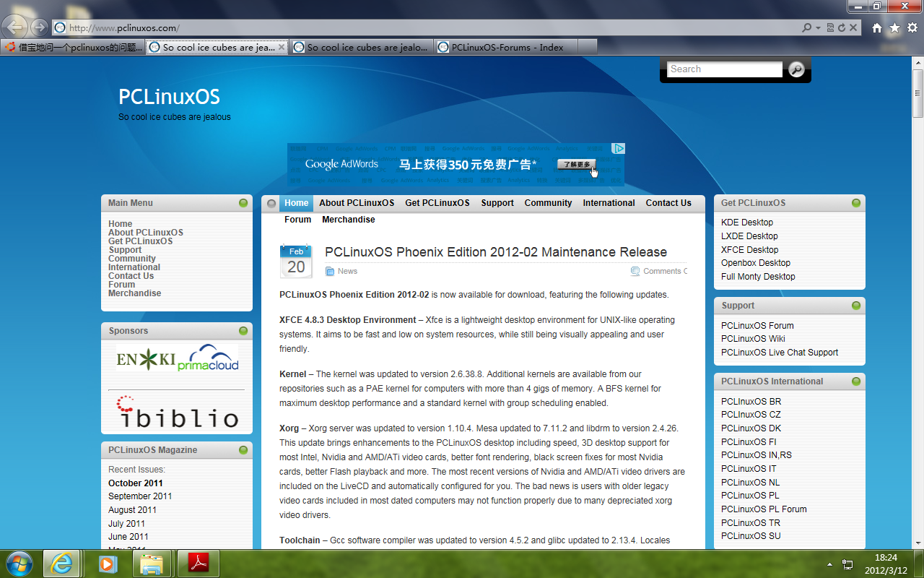Viewport: 924px width, 578px height.
Task: Open the address bar autocomplete dropdown arrow
Action: [x=818, y=28]
